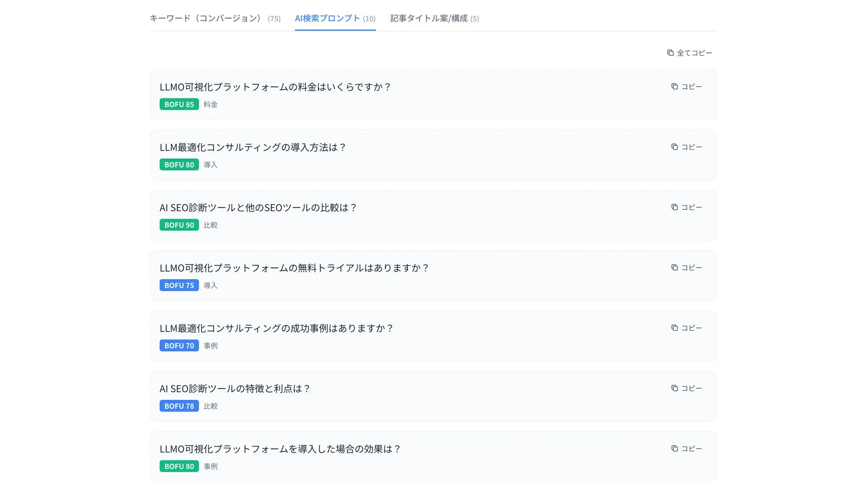Click the 事例 label under the 成功事例 prompt
Image resolution: width=868 pixels, height=488 pixels.
[x=210, y=345]
